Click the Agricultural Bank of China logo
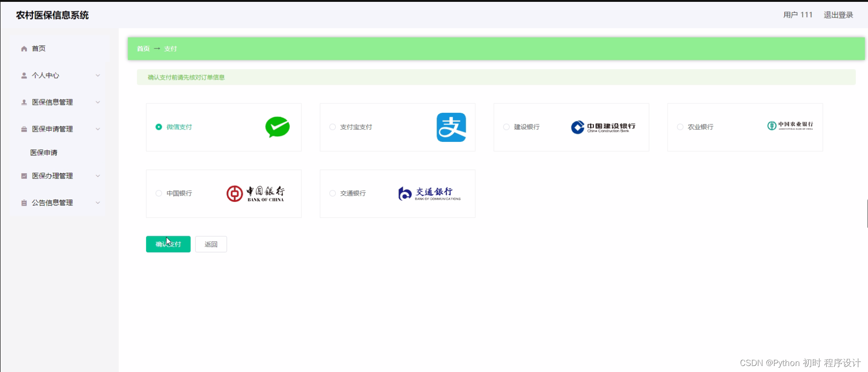This screenshot has height=372, width=868. point(790,125)
